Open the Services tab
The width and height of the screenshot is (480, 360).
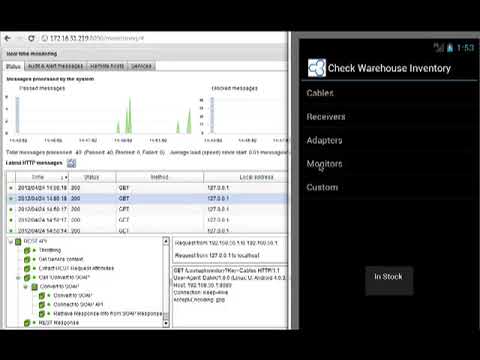click(x=141, y=66)
